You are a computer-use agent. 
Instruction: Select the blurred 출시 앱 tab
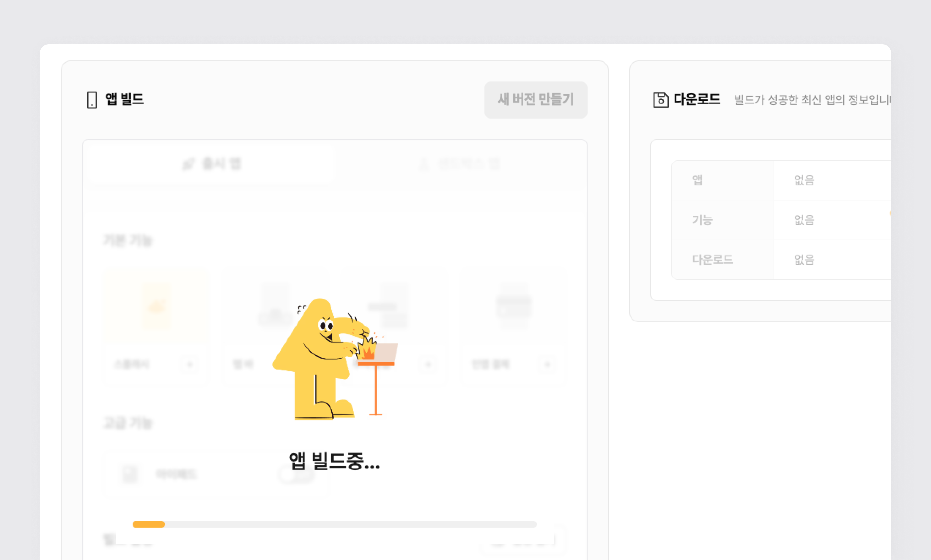click(x=211, y=164)
